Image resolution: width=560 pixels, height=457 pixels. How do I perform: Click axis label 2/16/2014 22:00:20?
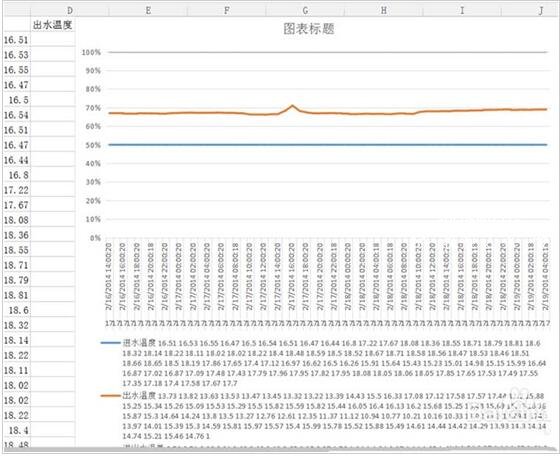pyautogui.click(x=165, y=276)
